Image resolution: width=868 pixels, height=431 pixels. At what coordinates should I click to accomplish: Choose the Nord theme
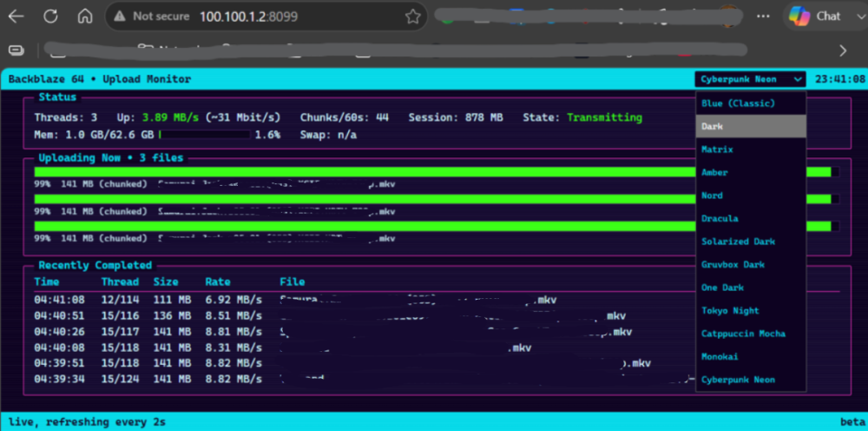tap(751, 196)
